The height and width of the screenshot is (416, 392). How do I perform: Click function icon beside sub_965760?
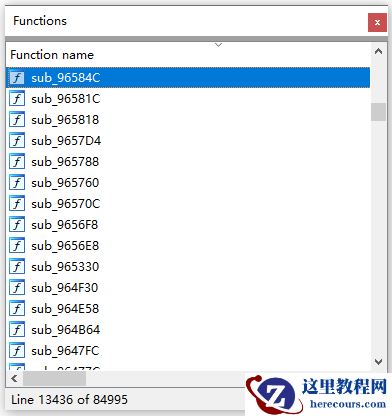(17, 183)
